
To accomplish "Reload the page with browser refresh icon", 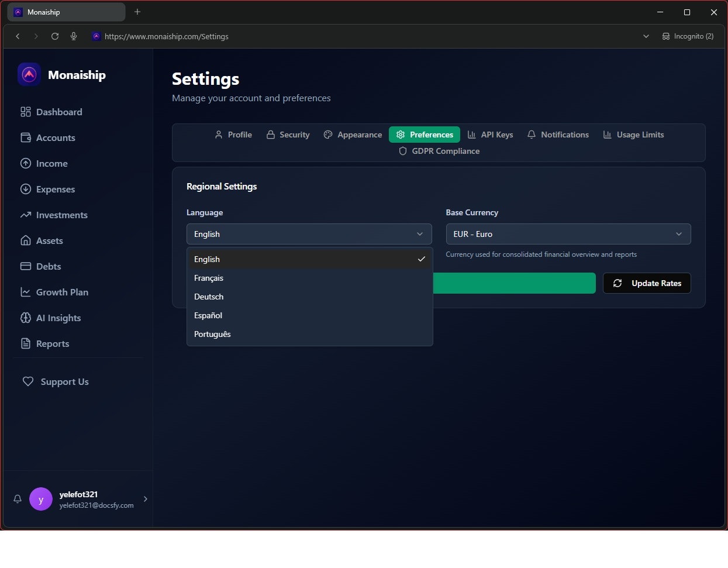I will pos(55,36).
